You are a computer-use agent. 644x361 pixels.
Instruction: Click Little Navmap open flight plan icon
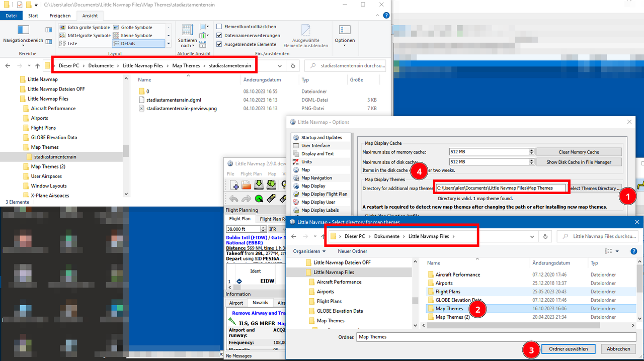(246, 185)
